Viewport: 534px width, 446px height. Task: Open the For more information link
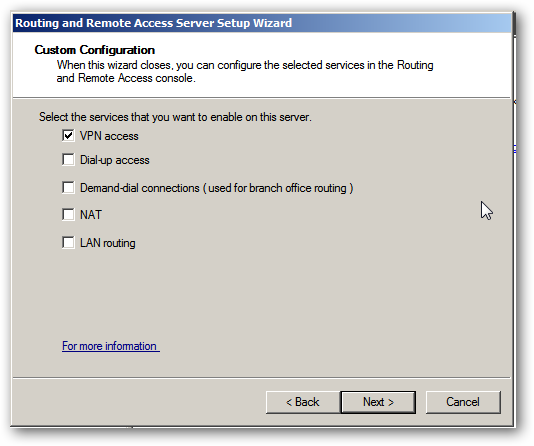coord(111,346)
